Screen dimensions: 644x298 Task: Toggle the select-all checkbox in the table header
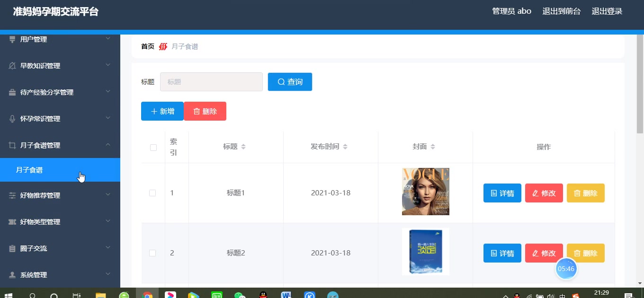point(153,147)
